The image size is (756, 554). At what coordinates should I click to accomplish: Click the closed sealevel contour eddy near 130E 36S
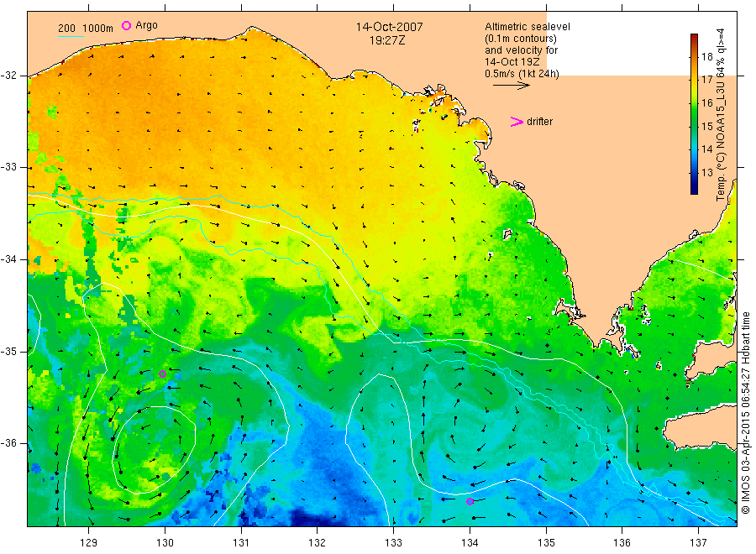(x=155, y=450)
